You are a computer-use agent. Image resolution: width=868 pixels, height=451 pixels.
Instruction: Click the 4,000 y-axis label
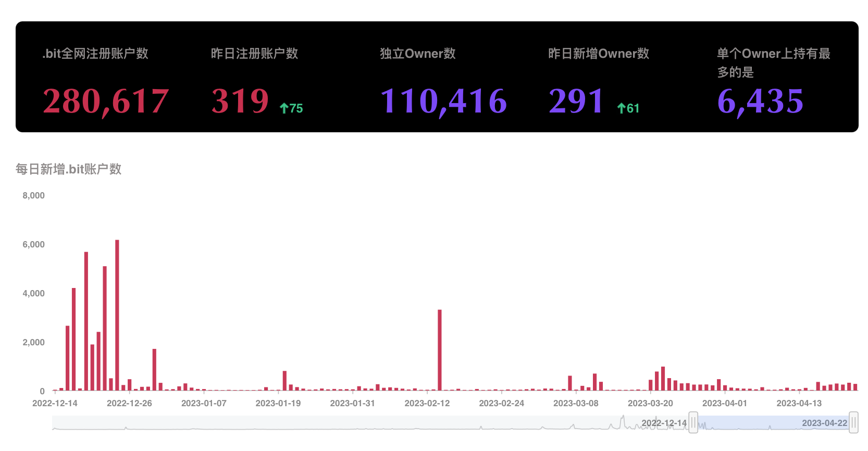click(x=33, y=293)
